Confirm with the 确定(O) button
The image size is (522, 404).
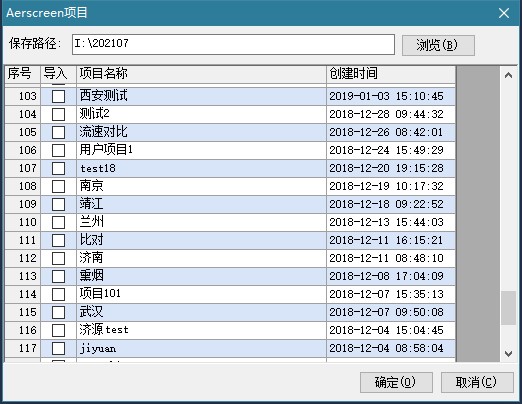[x=396, y=382]
